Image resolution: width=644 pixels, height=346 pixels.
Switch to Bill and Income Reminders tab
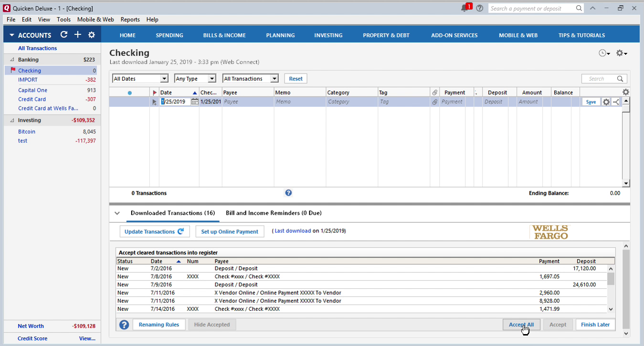tap(274, 213)
